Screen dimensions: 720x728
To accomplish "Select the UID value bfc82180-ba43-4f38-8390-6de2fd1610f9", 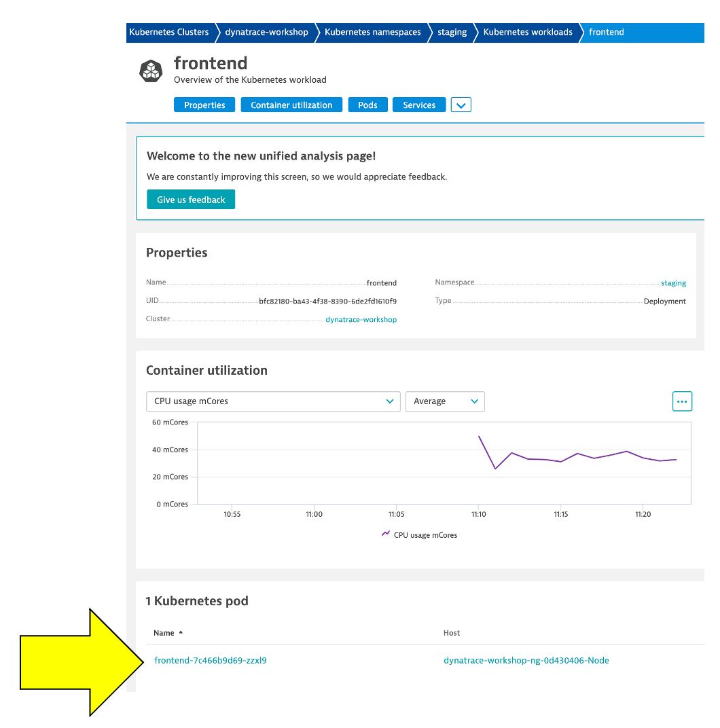I will tap(327, 302).
